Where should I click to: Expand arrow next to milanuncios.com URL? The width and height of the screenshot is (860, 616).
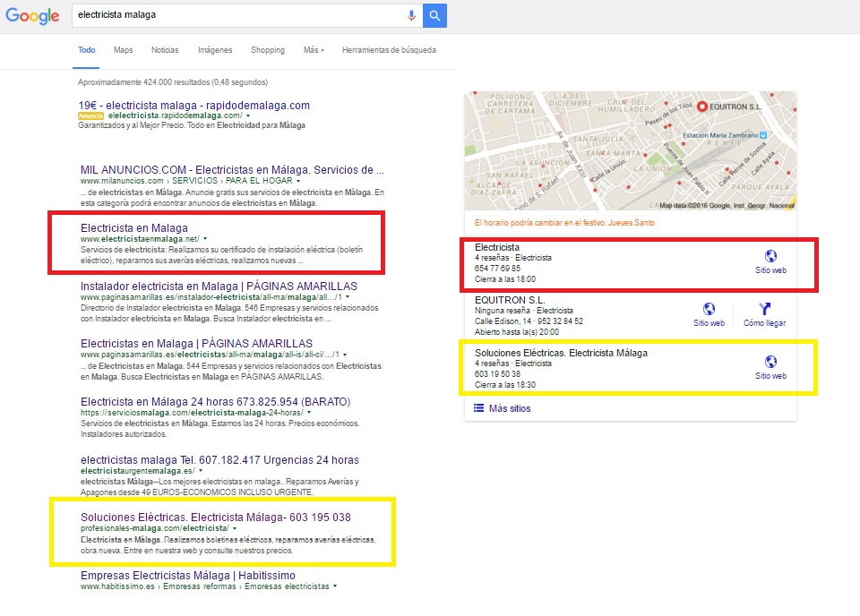(x=298, y=181)
